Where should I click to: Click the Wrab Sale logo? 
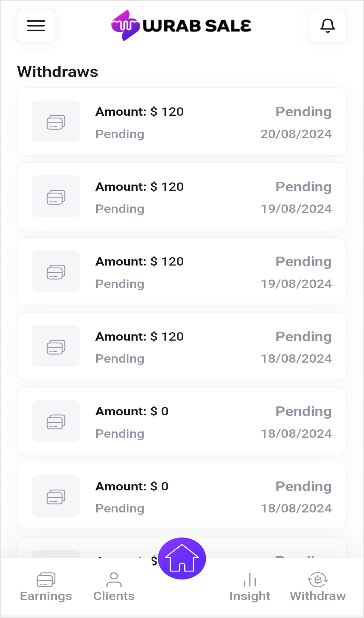(181, 26)
